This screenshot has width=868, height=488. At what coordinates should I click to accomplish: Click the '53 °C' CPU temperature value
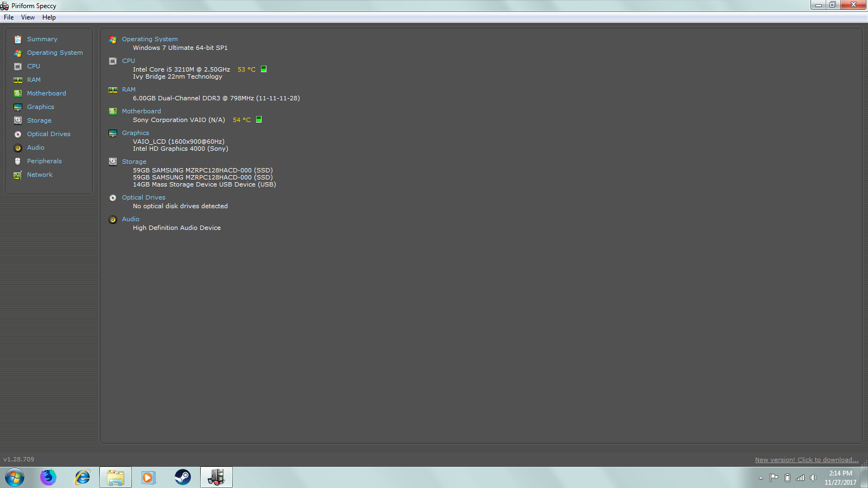(x=246, y=69)
